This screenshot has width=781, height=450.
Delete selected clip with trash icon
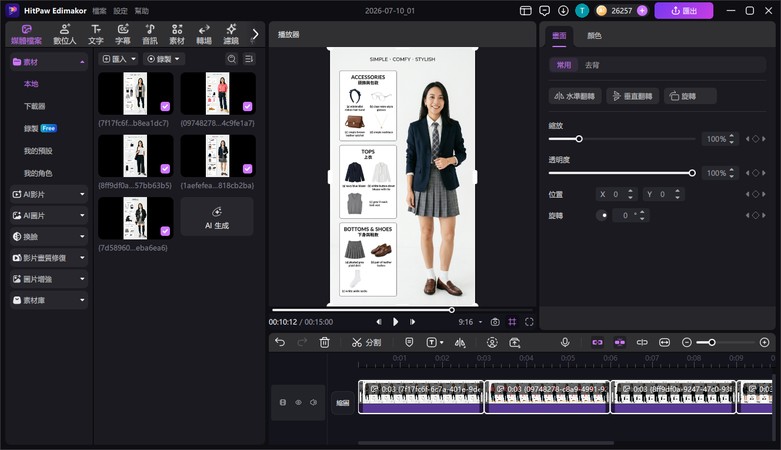[324, 342]
